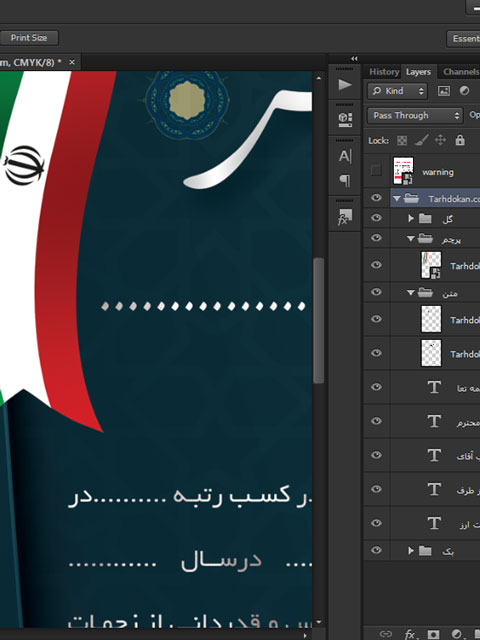480x640 pixels.
Task: Open the Essentials workspace switcher
Action: (464, 38)
